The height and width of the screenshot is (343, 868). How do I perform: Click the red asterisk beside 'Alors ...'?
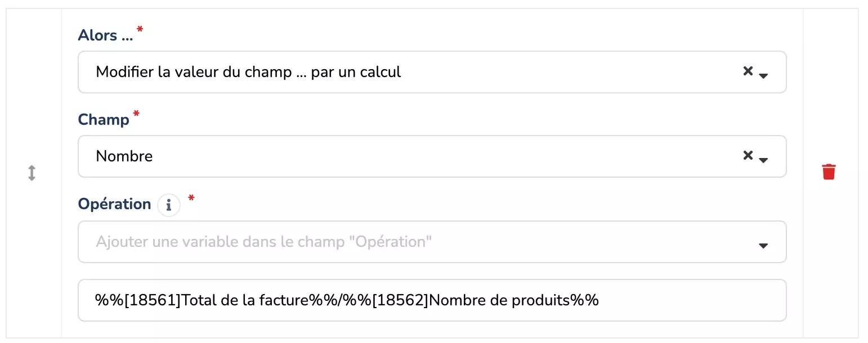pos(140,29)
